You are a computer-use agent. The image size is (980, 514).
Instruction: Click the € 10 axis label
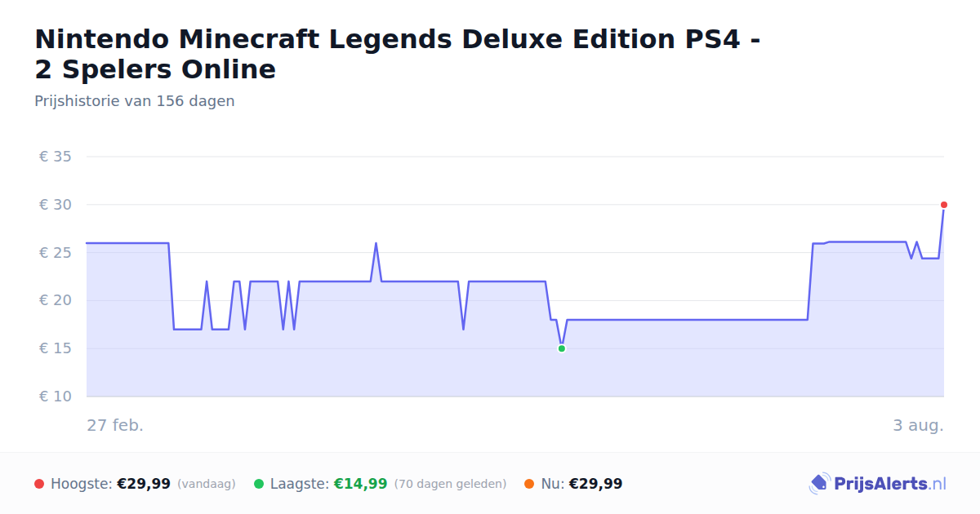pos(56,397)
